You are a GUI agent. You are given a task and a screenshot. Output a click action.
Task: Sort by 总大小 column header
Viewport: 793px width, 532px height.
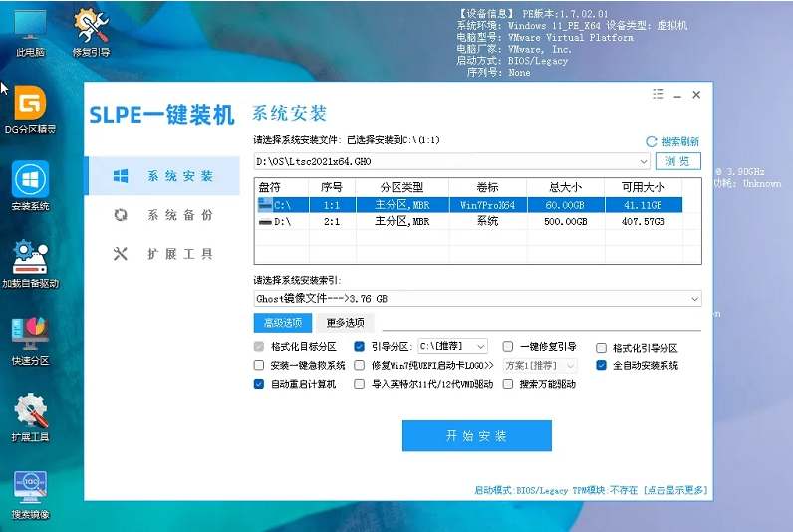click(x=566, y=187)
